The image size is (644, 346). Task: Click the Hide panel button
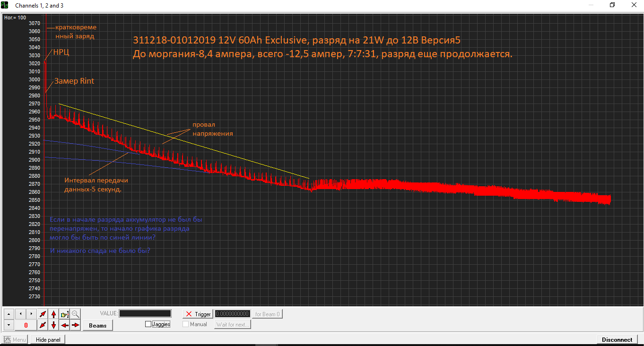click(48, 339)
